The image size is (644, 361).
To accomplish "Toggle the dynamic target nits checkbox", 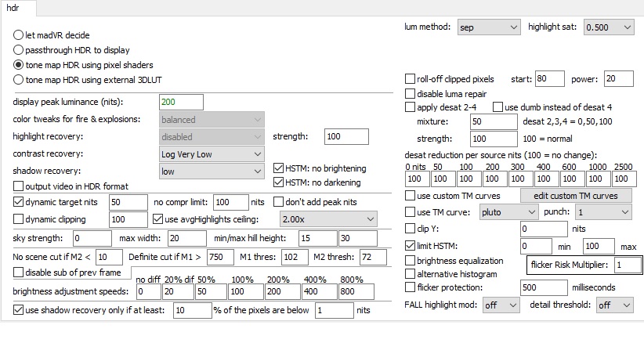I will click(x=20, y=202).
